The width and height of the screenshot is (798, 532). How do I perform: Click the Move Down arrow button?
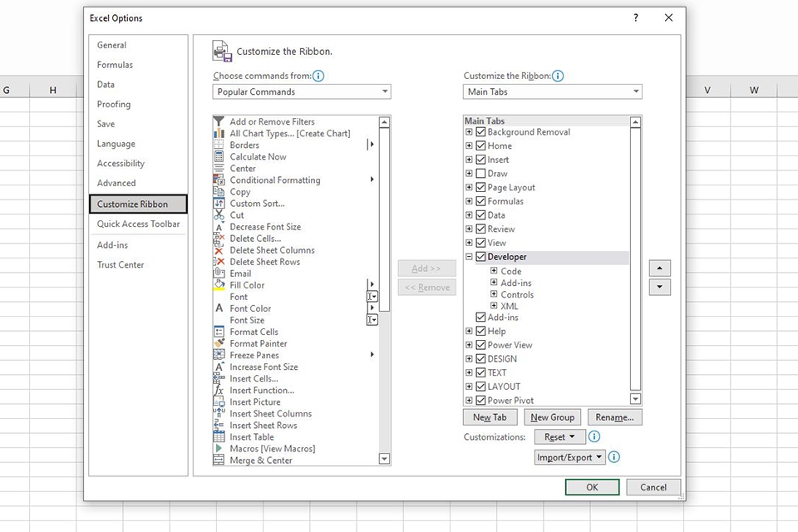coord(659,287)
